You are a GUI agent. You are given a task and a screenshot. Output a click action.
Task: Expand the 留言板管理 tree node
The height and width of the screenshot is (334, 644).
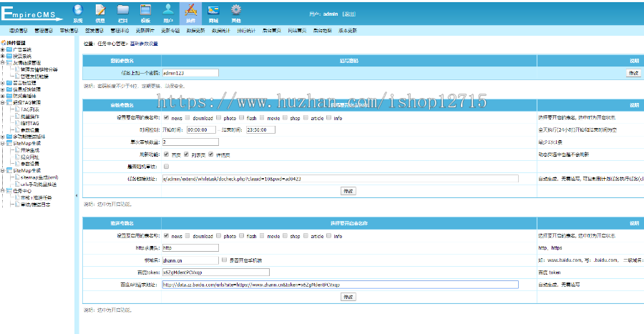pos(2,83)
